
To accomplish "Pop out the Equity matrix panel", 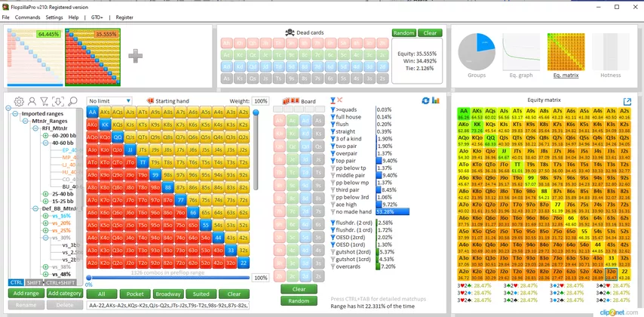I will [627, 101].
